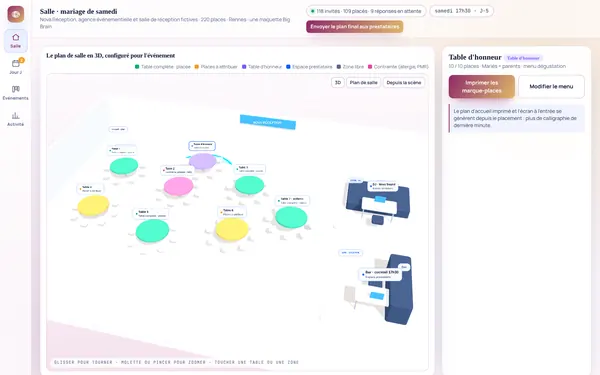Switch to the 3D view
This screenshot has width=600, height=375.
pyautogui.click(x=338, y=83)
